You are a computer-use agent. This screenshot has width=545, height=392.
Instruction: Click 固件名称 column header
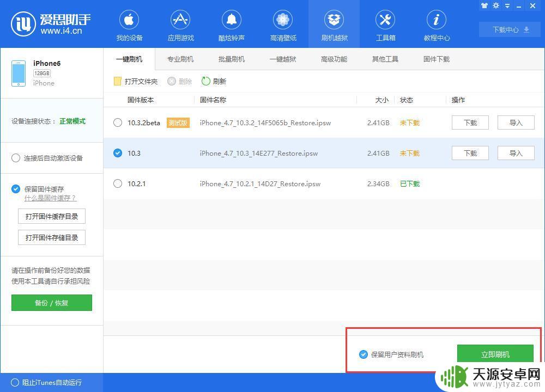[213, 100]
